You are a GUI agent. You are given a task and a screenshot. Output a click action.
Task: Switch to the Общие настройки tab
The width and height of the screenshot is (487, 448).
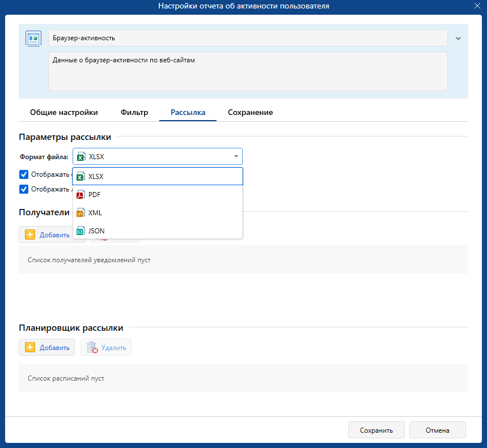click(x=64, y=113)
